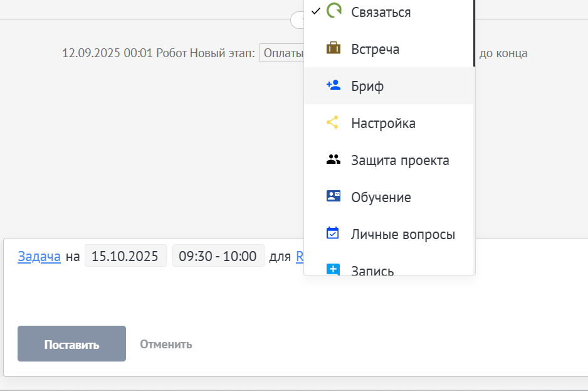Click the brown briefcase icon for Встреча
588x391 pixels.
(333, 48)
